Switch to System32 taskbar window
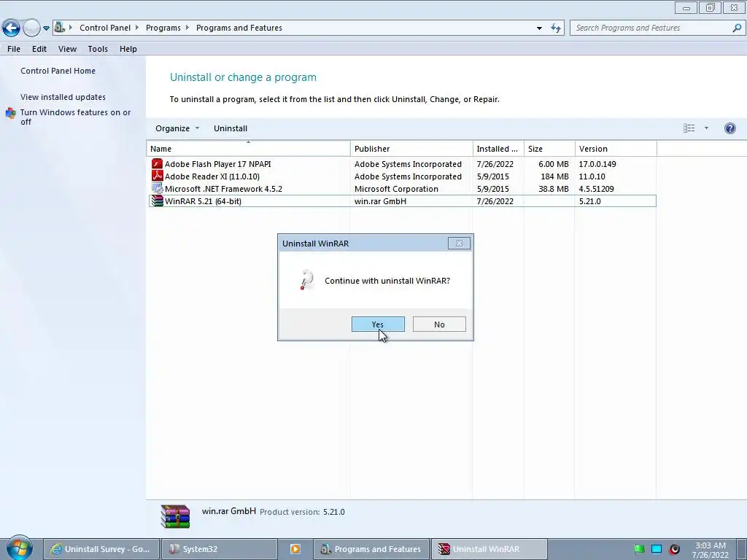Screen dimensions: 747x560 219,549
